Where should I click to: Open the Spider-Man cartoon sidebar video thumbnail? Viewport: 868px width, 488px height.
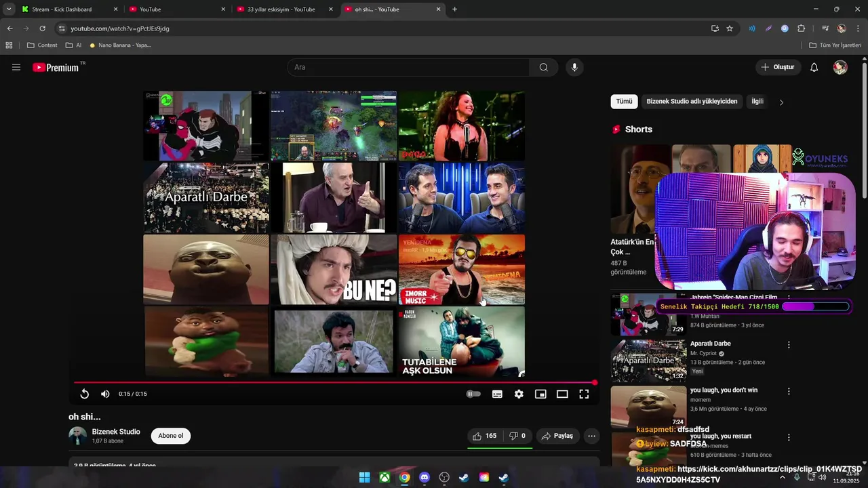[x=648, y=314]
